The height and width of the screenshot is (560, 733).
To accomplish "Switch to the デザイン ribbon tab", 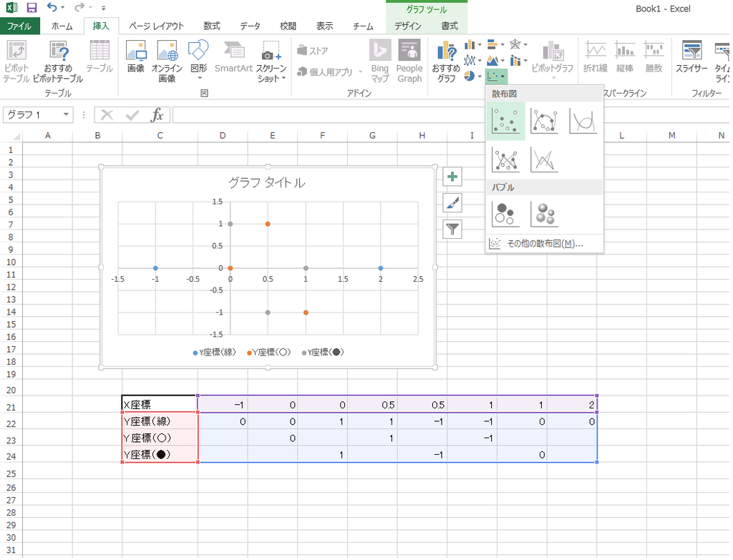I will [407, 24].
